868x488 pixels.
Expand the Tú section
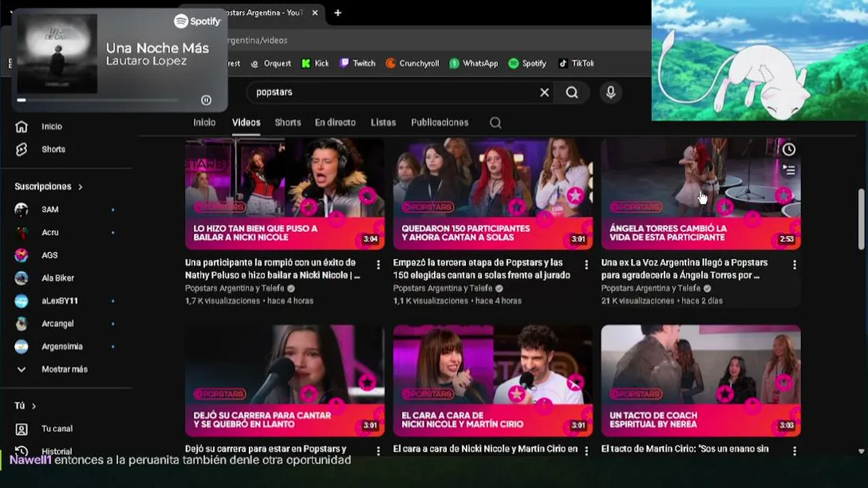[25, 406]
